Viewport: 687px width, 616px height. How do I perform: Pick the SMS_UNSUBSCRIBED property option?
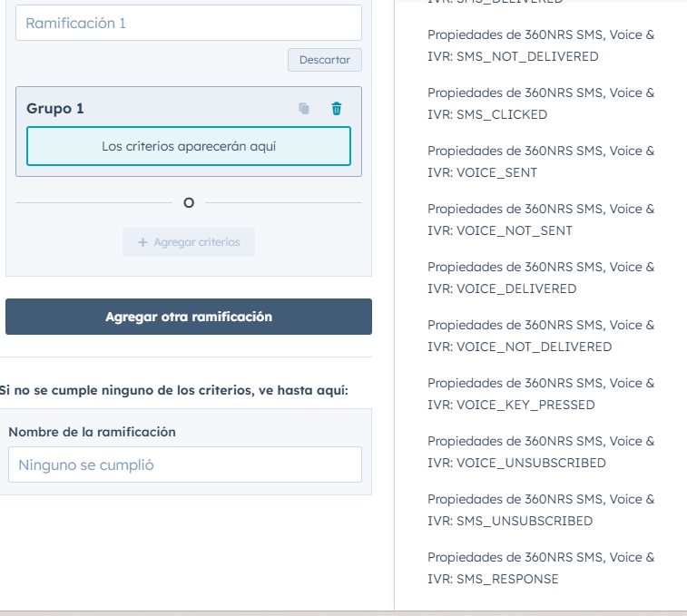tap(541, 511)
